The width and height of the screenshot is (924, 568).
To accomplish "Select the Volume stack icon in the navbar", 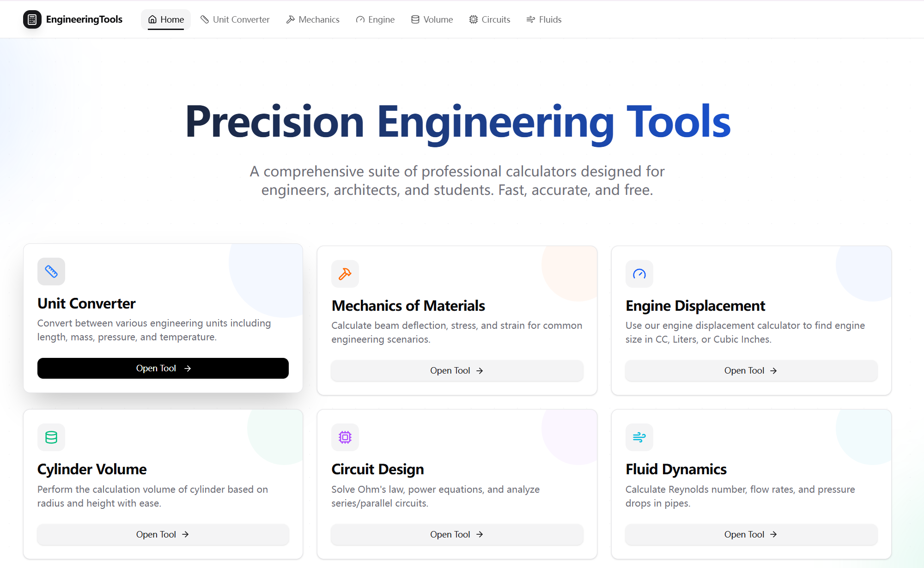I will [x=414, y=19].
